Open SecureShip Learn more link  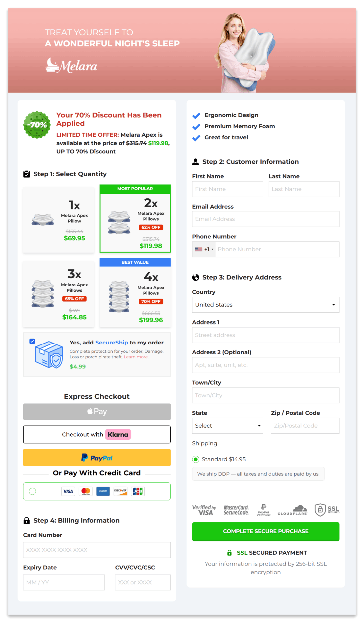(137, 357)
